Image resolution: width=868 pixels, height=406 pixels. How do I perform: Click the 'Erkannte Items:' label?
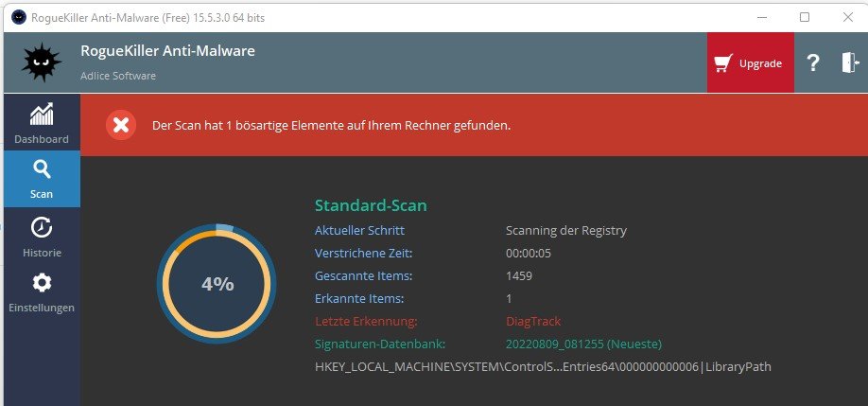pos(359,298)
